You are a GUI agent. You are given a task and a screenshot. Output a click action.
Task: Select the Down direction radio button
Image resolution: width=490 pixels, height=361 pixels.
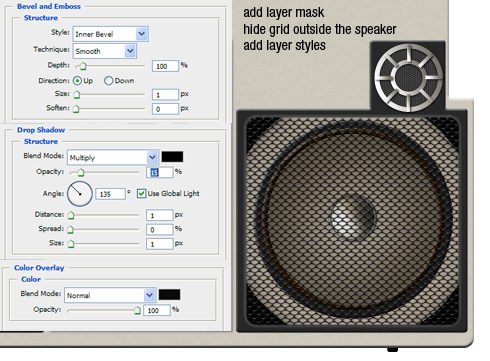pyautogui.click(x=108, y=81)
